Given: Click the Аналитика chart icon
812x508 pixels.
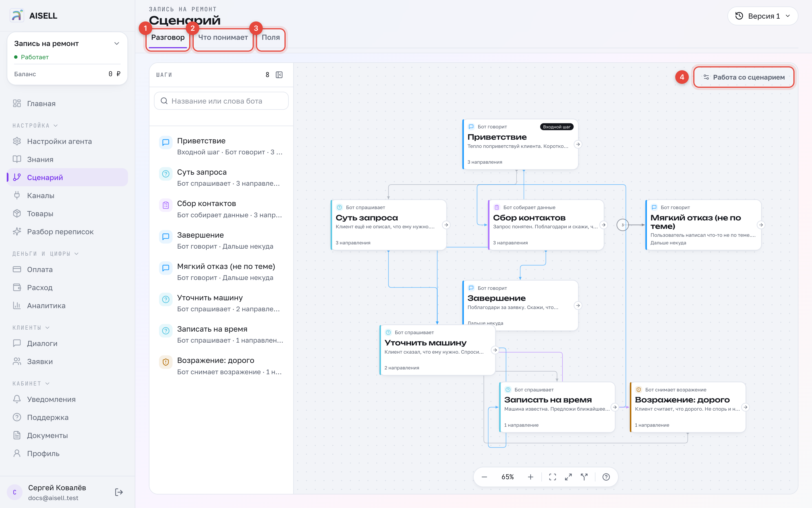Looking at the screenshot, I should (17, 305).
